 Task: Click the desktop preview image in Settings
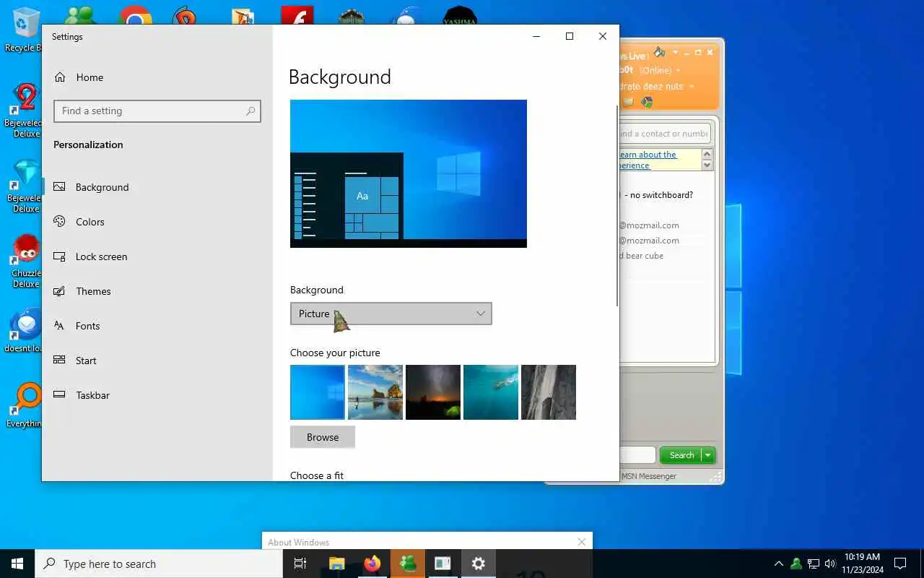point(409,173)
